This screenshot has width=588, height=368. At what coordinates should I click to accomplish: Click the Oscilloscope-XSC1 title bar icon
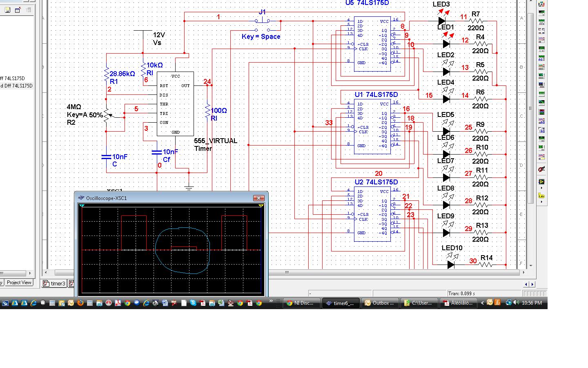tap(81, 198)
